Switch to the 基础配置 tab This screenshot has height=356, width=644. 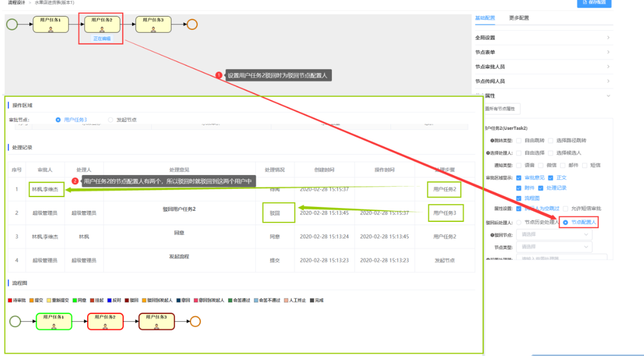pyautogui.click(x=484, y=18)
